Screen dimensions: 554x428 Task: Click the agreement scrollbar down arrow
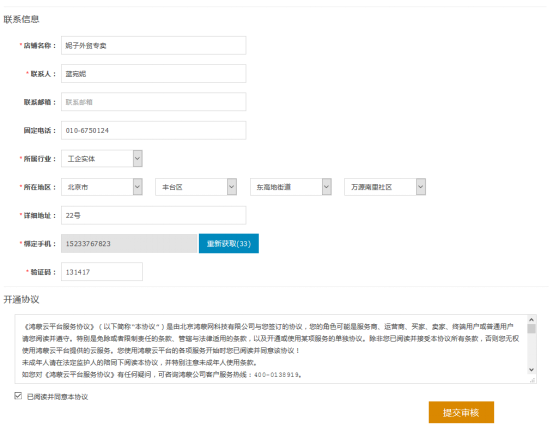[531, 370]
